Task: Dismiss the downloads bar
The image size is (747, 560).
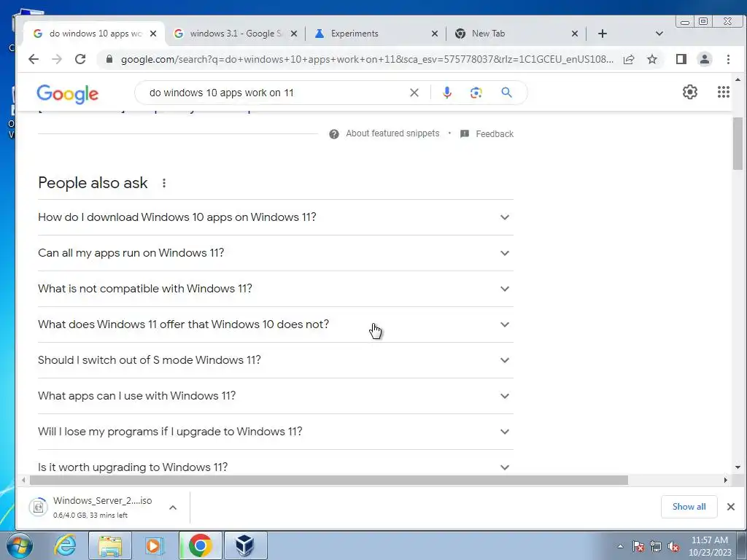Action: coord(731,507)
